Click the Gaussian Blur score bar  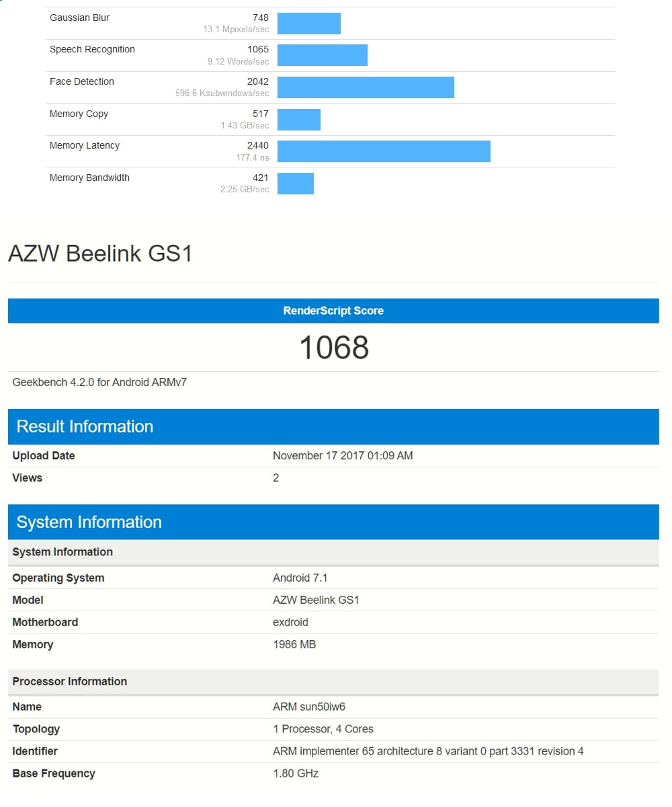click(x=308, y=23)
